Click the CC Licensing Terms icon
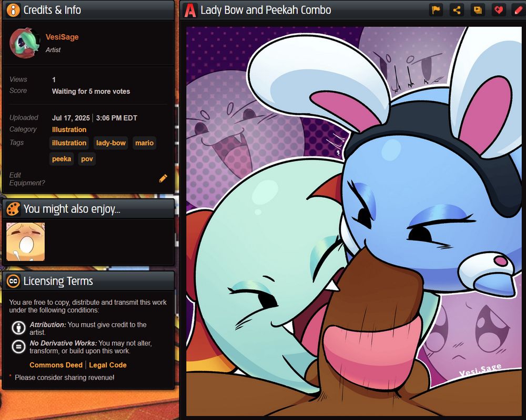 click(x=13, y=281)
